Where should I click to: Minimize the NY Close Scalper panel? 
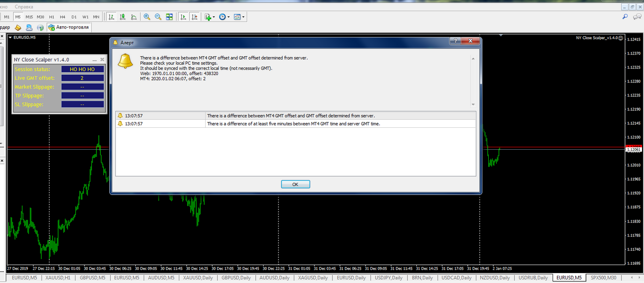[95, 59]
